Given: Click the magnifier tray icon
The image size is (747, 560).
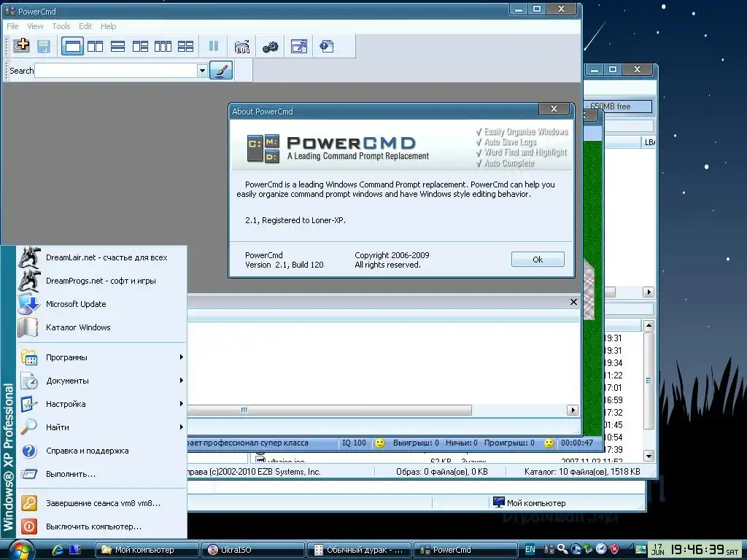Looking at the screenshot, I should coord(562,550).
